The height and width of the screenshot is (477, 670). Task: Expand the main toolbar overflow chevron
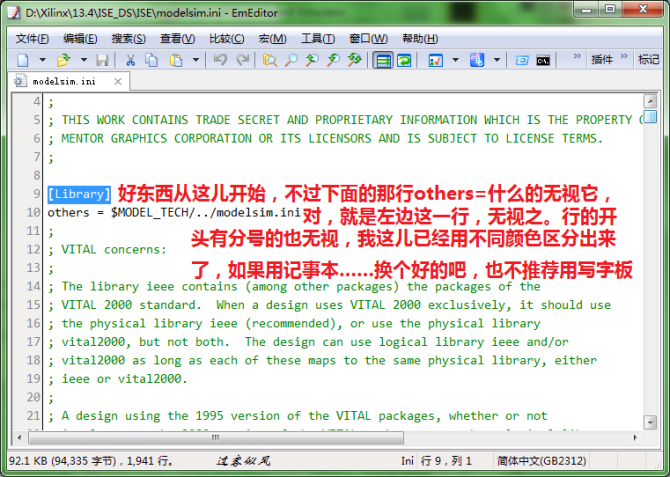pos(577,56)
